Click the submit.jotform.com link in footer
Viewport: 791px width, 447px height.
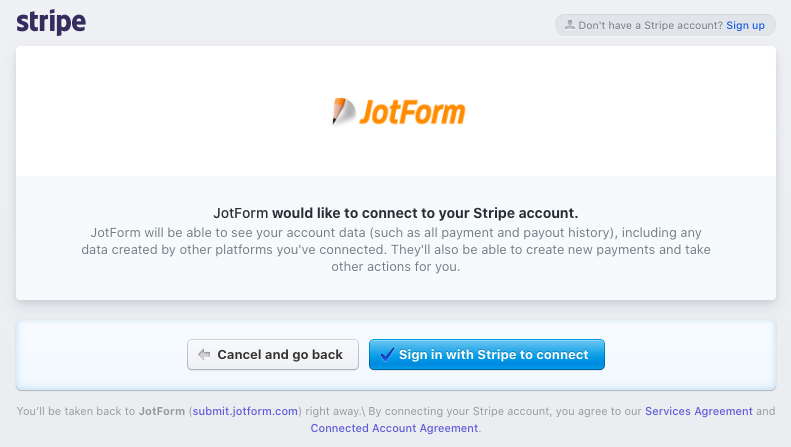click(x=246, y=411)
